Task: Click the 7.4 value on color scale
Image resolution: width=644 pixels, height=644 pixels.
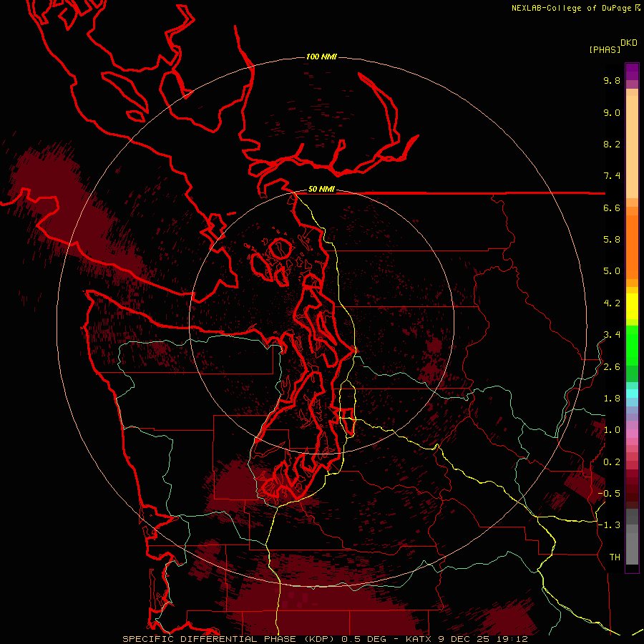Action: coord(612,176)
